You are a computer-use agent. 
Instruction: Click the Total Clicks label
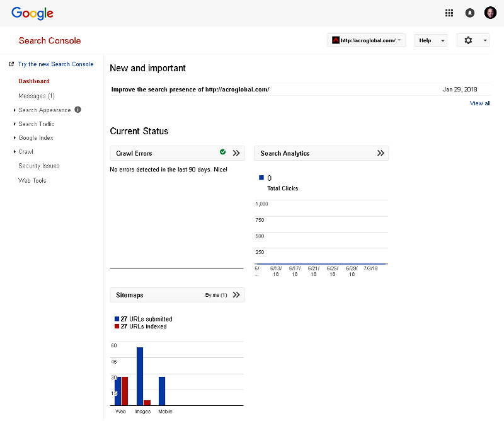coord(282,188)
